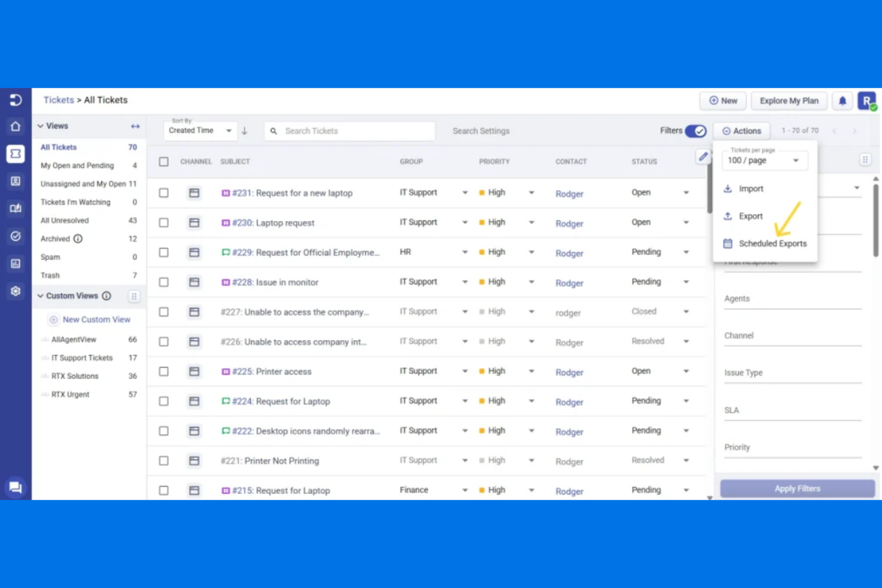Open Settings via the gear icon
882x588 pixels.
pos(15,291)
